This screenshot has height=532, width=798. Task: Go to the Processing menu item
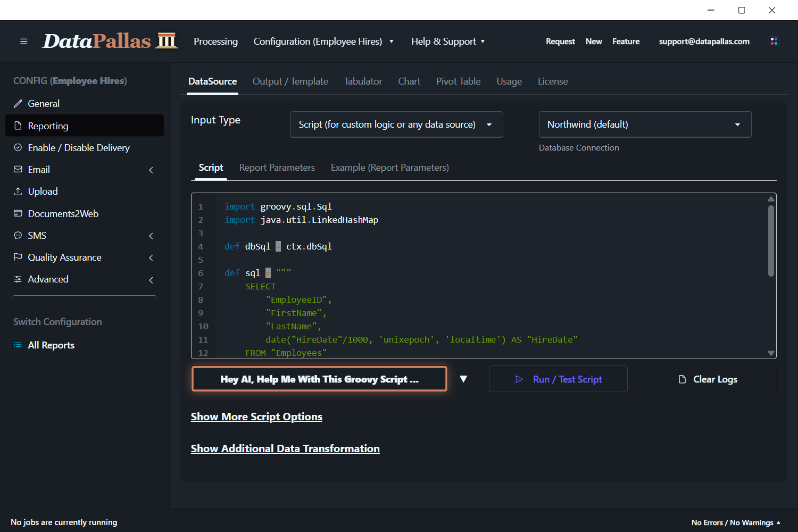coord(215,41)
